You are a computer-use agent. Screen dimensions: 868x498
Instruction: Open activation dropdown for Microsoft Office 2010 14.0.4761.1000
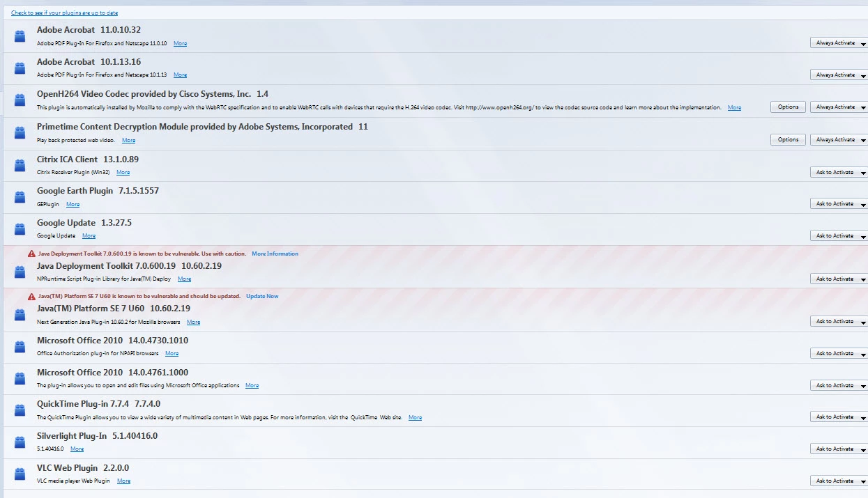[839, 385]
